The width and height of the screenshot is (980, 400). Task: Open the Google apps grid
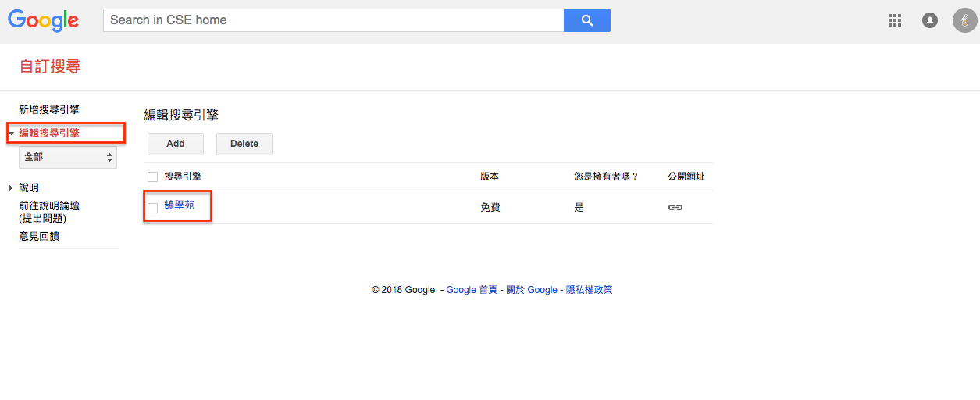[x=895, y=20]
